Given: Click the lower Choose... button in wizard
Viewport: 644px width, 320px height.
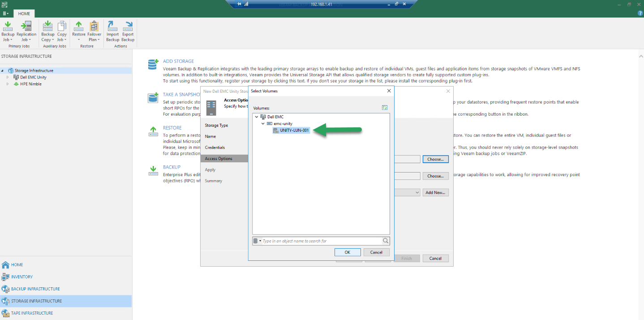Looking at the screenshot, I should 435,176.
